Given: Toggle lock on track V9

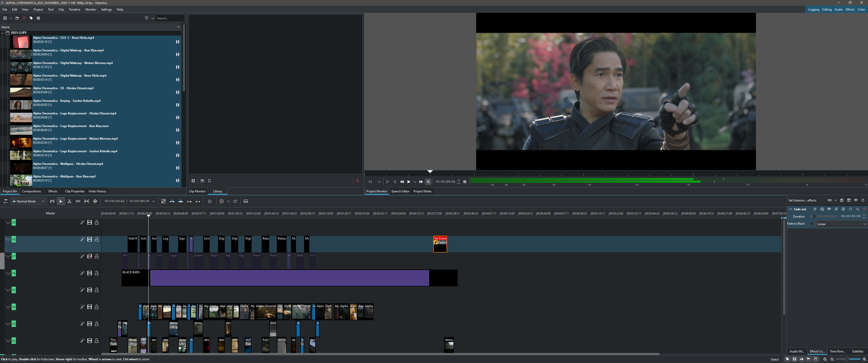Looking at the screenshot, I should tap(97, 222).
